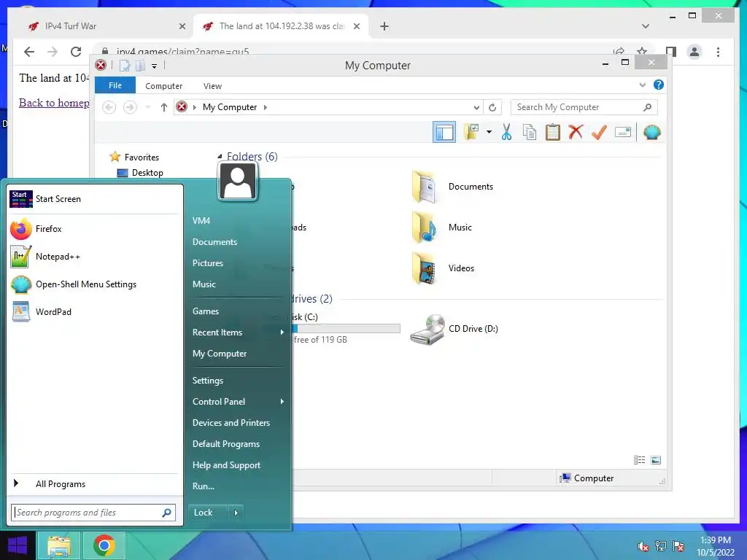The height and width of the screenshot is (560, 747).
Task: Open the File tab in My Computer
Action: click(x=115, y=85)
